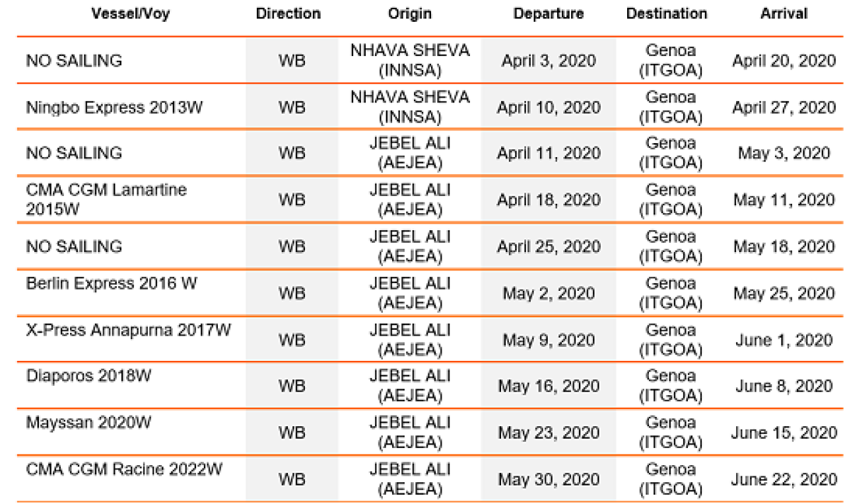Select Diaporos 2018W vessel cell

(89, 377)
